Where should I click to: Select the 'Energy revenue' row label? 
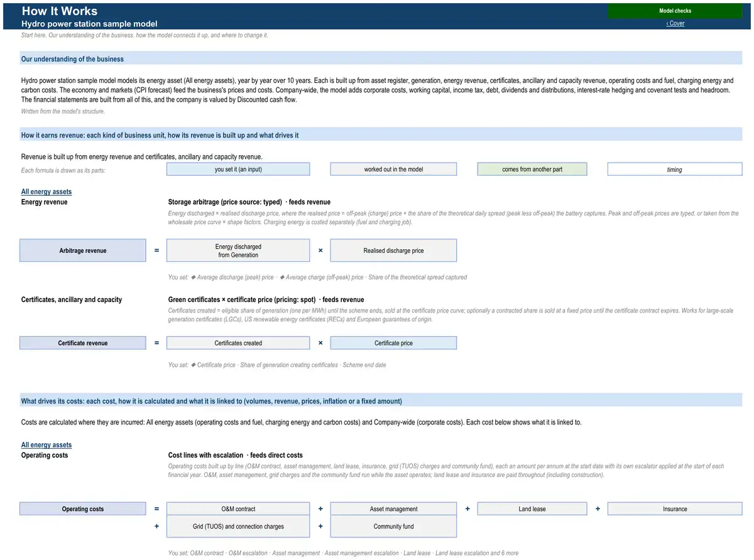click(45, 202)
